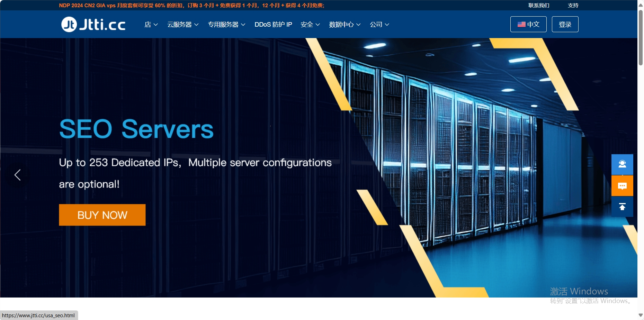644x320 pixels.
Task: Expand the 云服务器 dropdown menu
Action: (183, 25)
